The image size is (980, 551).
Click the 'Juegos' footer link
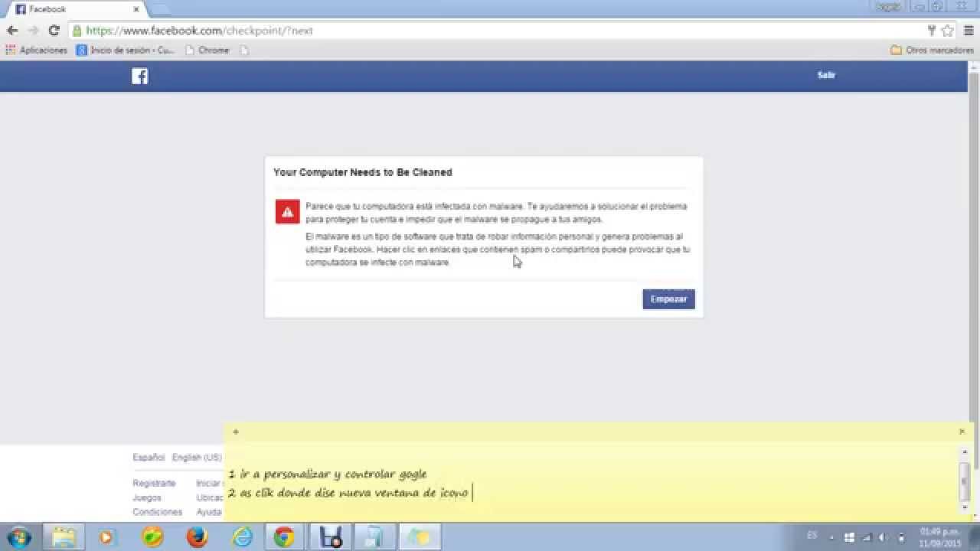tap(147, 497)
